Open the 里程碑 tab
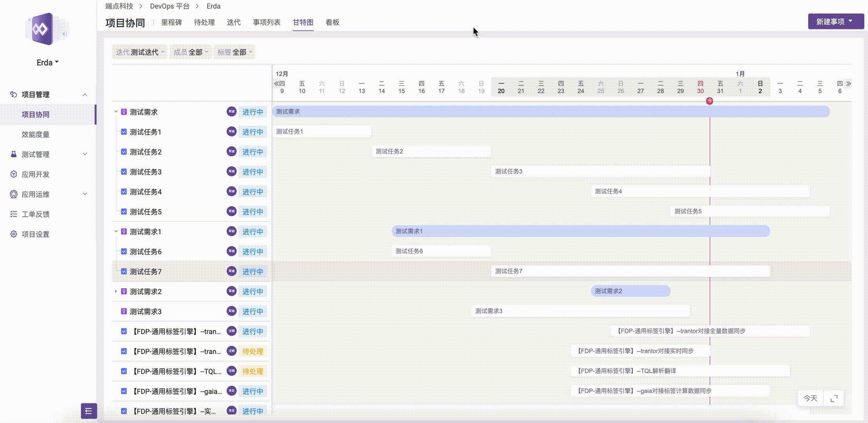The image size is (868, 423). click(172, 22)
